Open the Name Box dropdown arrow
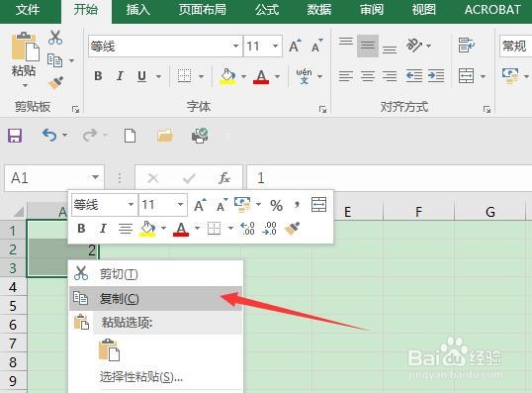Viewport: 532px width, 393px height. (x=95, y=177)
